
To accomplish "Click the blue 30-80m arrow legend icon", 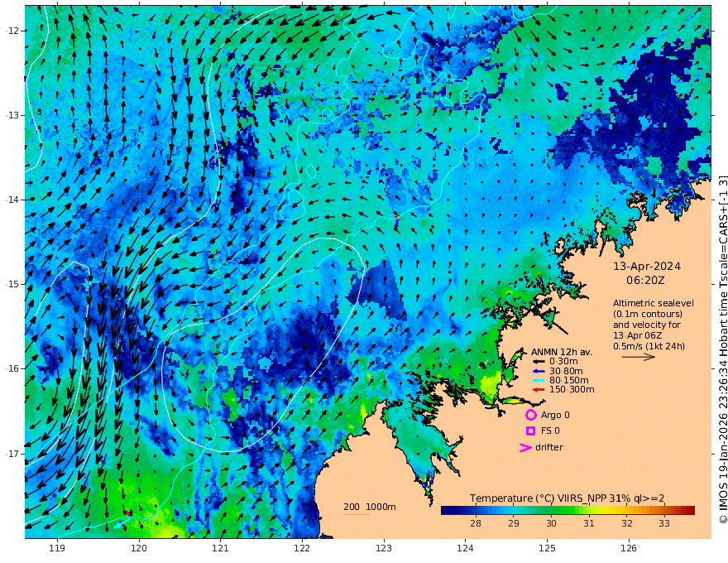I will 538,371.
